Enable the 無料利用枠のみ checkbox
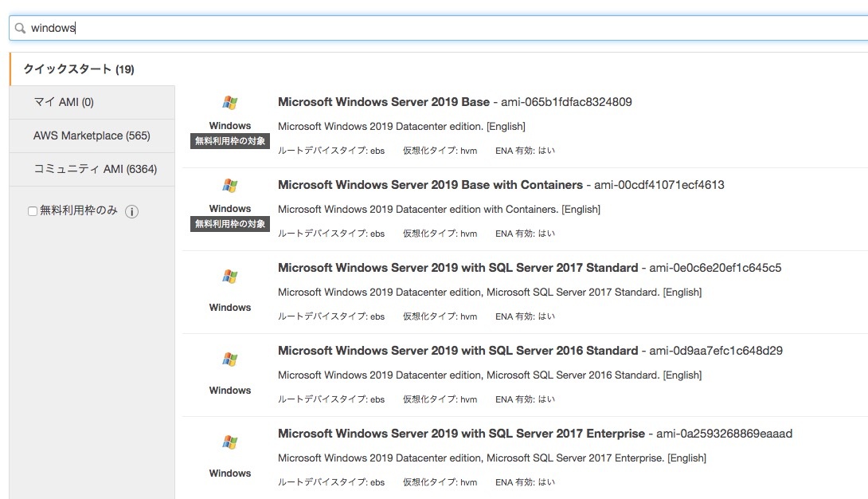 pos(33,211)
